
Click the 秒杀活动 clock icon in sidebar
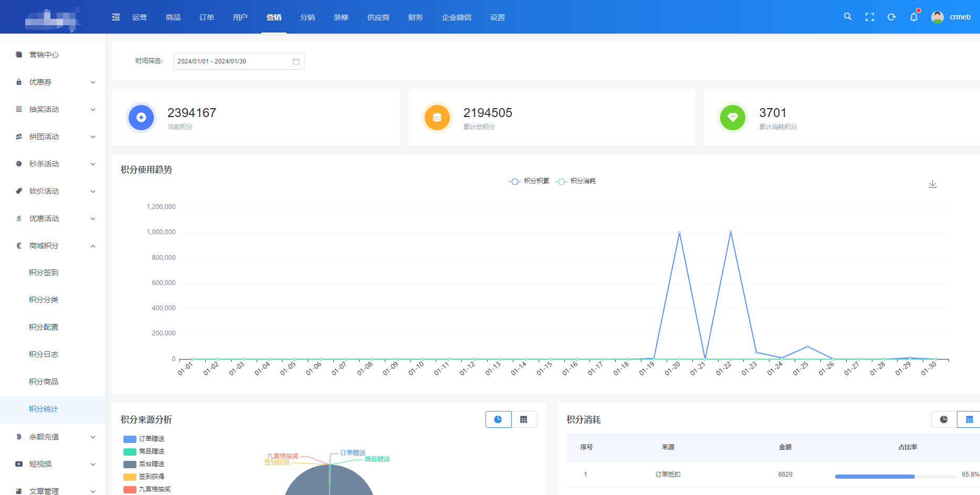(19, 164)
